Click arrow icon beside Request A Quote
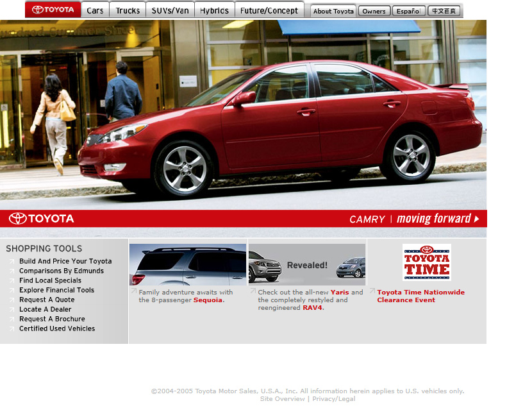Image resolution: width=532 pixels, height=417 pixels. point(12,300)
